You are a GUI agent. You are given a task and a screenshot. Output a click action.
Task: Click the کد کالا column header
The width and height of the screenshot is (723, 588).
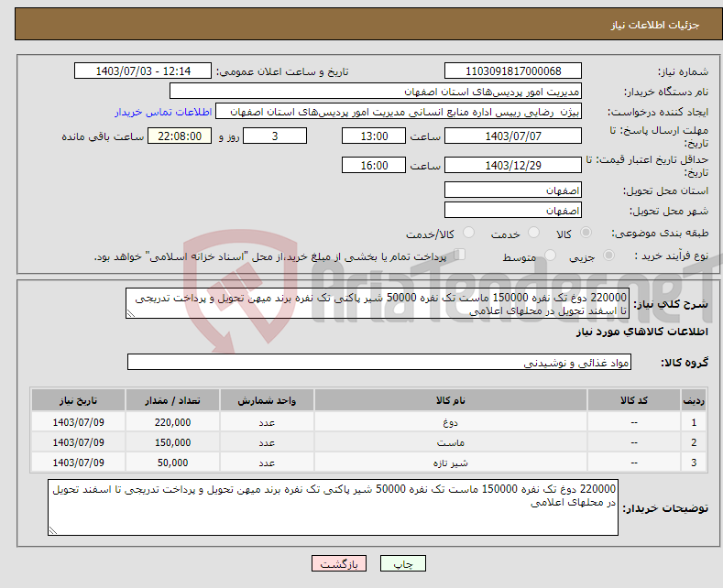click(634, 400)
